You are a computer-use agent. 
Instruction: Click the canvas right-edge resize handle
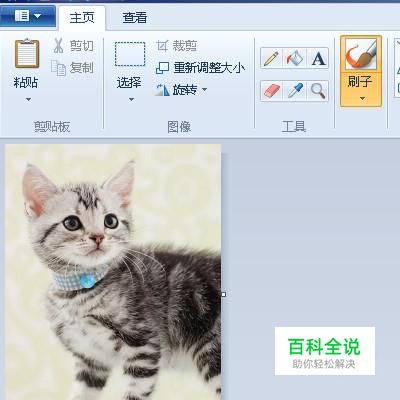click(224, 294)
